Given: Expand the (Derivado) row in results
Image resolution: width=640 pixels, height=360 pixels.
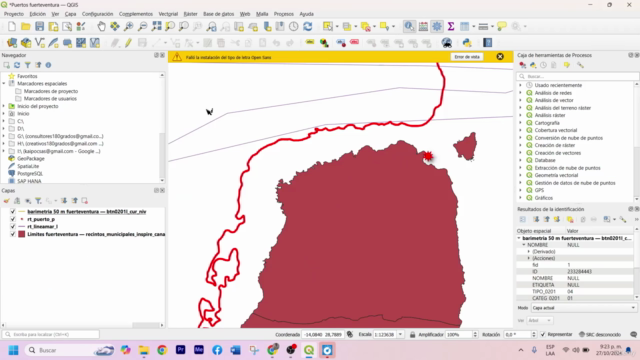Looking at the screenshot, I should pos(529,251).
